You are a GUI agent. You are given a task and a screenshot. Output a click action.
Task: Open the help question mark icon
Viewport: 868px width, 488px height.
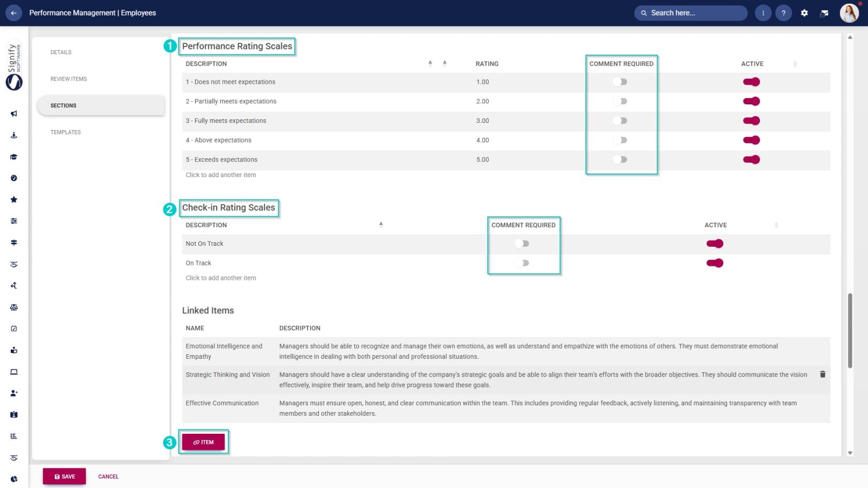click(x=784, y=13)
